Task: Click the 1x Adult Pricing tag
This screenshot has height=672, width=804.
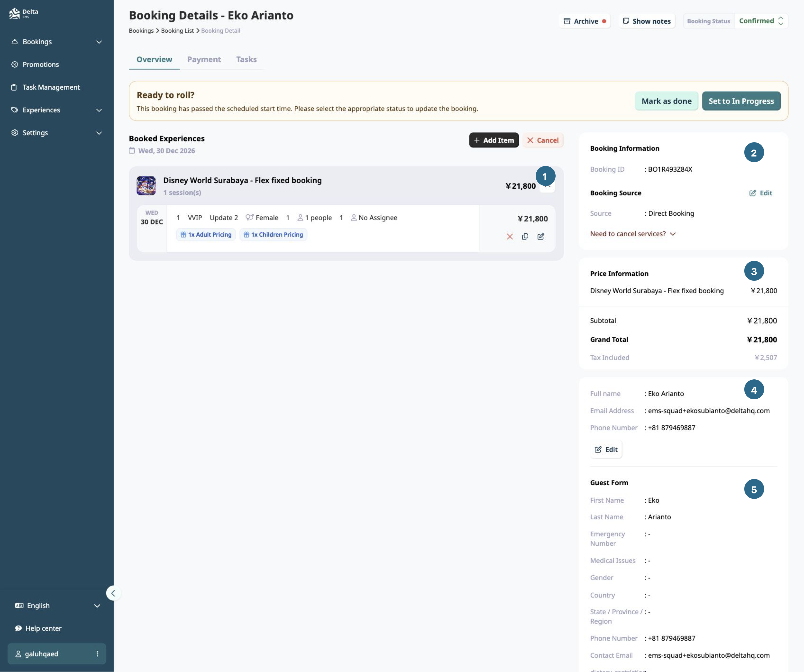Action: 206,234
